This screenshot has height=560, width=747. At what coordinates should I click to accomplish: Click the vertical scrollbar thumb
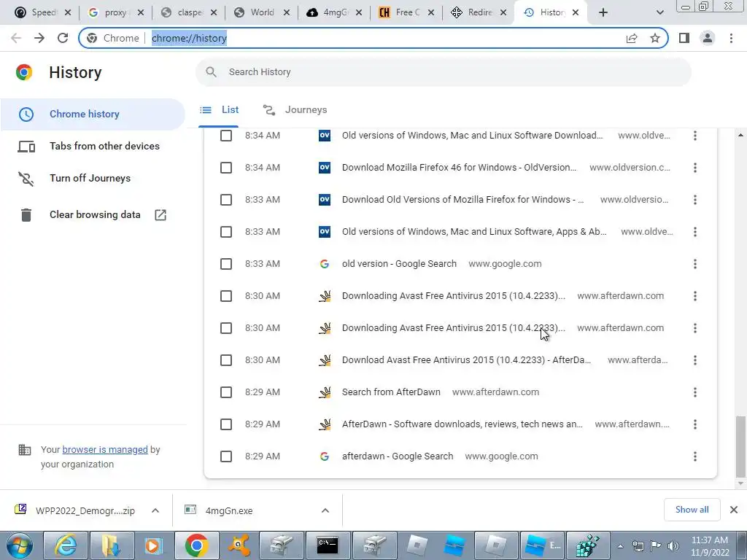pyautogui.click(x=740, y=446)
